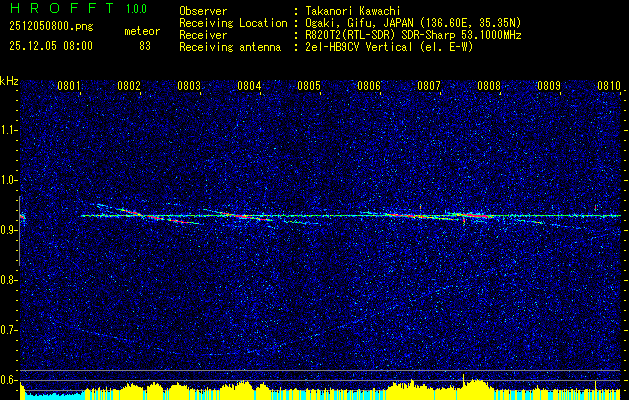Click the 0807 time marker

[x=429, y=85]
